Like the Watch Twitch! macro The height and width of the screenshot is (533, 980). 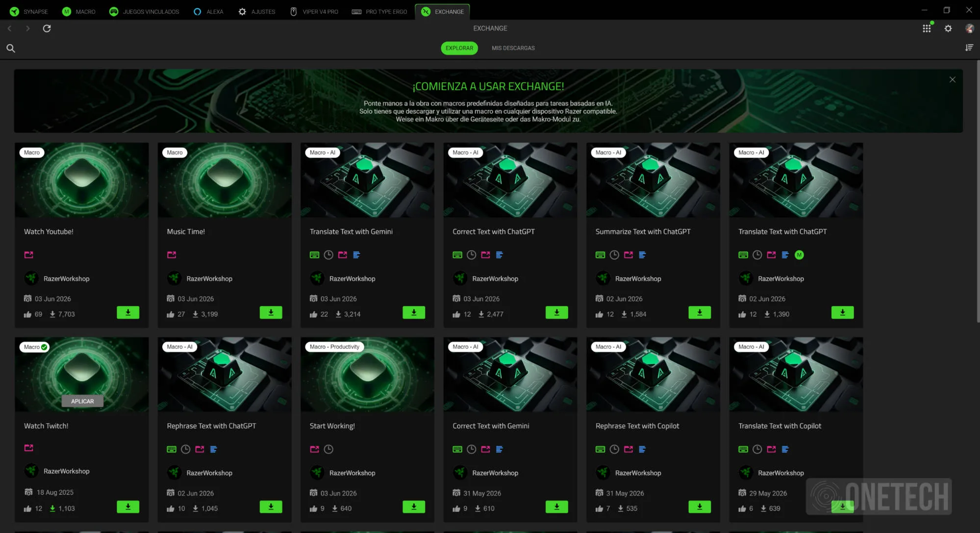[x=27, y=508]
